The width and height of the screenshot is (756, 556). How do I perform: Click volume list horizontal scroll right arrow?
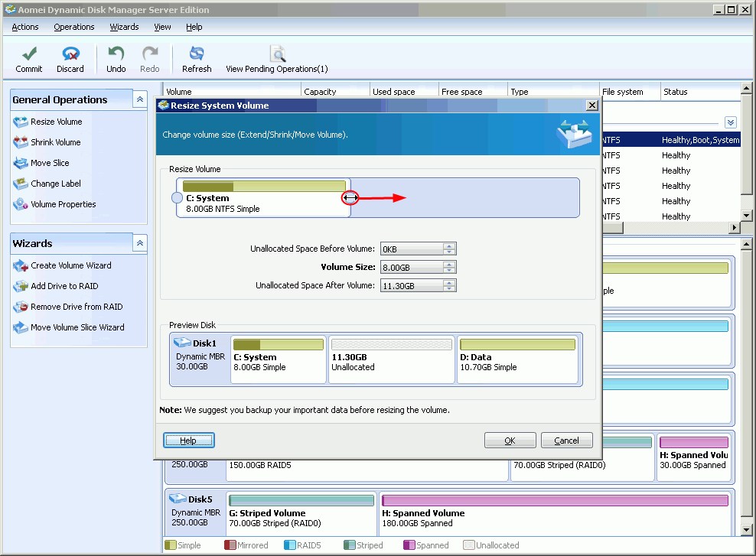coord(735,227)
